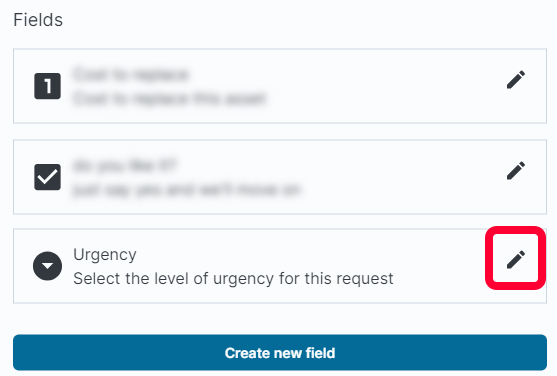Select the second field card with checkmark

point(280,177)
